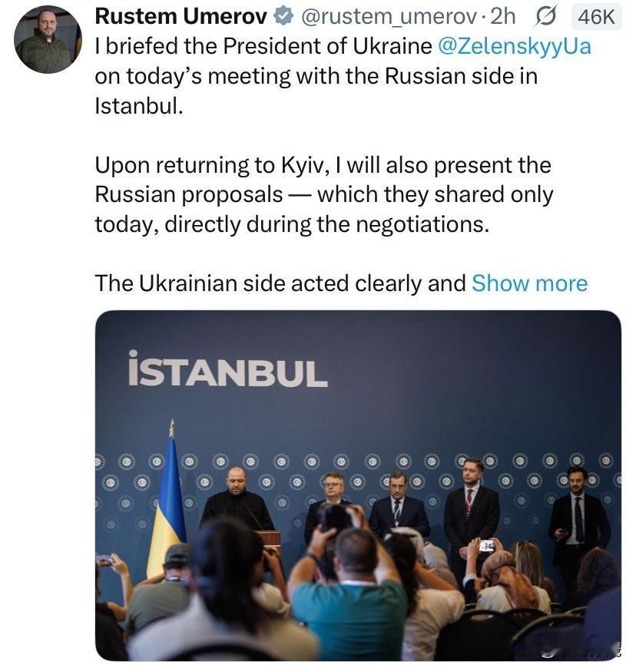The image size is (636, 672).
Task: Click the raised phone in the photo audience
Action: click(x=488, y=545)
